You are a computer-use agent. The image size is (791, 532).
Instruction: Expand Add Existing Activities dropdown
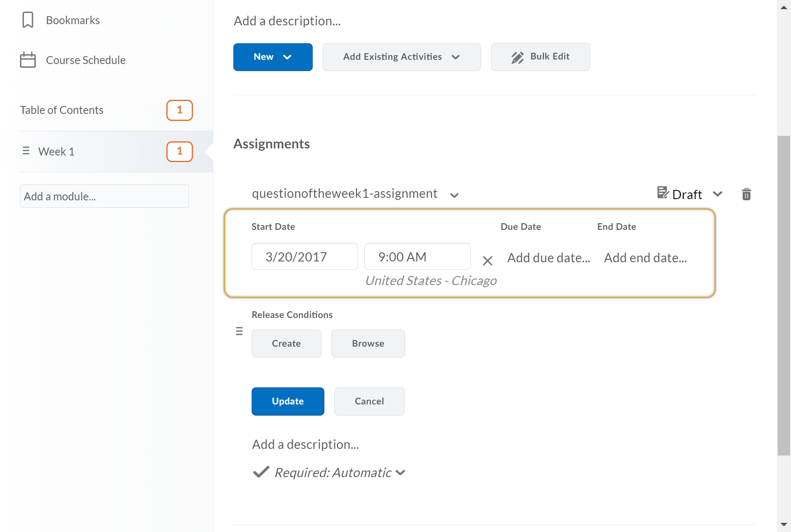402,57
